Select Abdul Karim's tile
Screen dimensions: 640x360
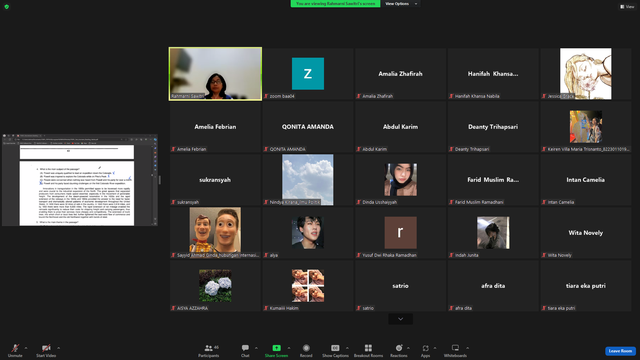pyautogui.click(x=400, y=127)
